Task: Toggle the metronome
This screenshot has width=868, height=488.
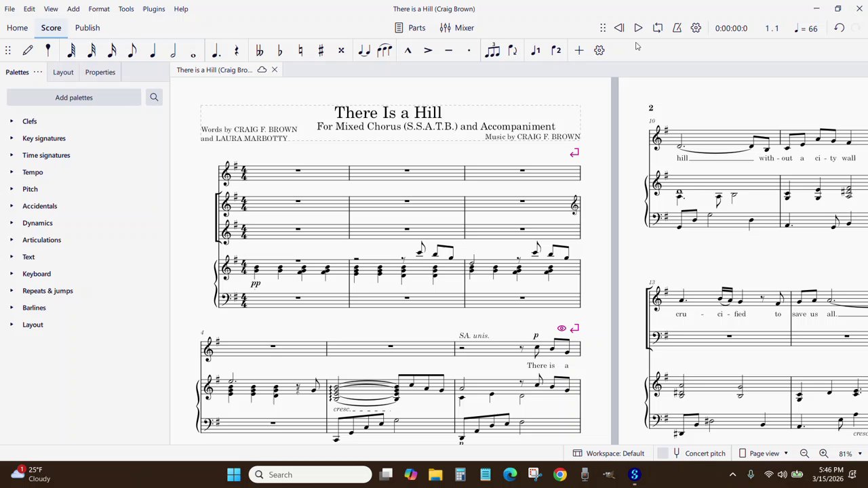Action: point(677,28)
